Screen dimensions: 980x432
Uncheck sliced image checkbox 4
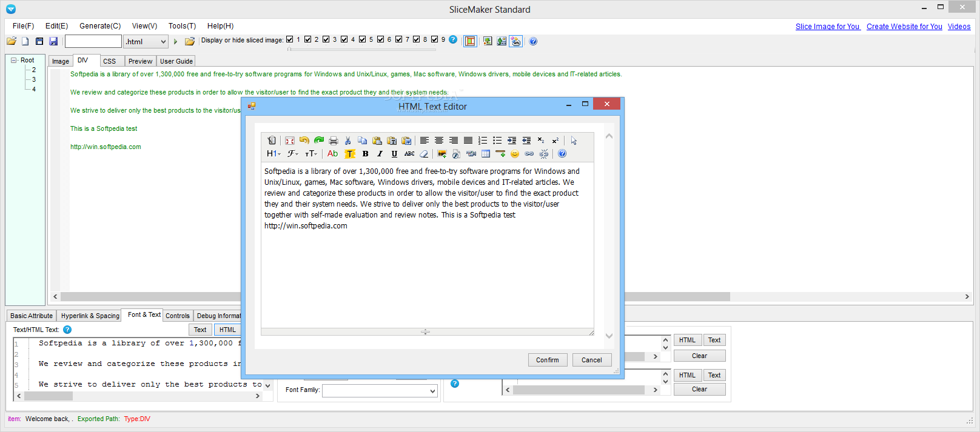(x=344, y=39)
